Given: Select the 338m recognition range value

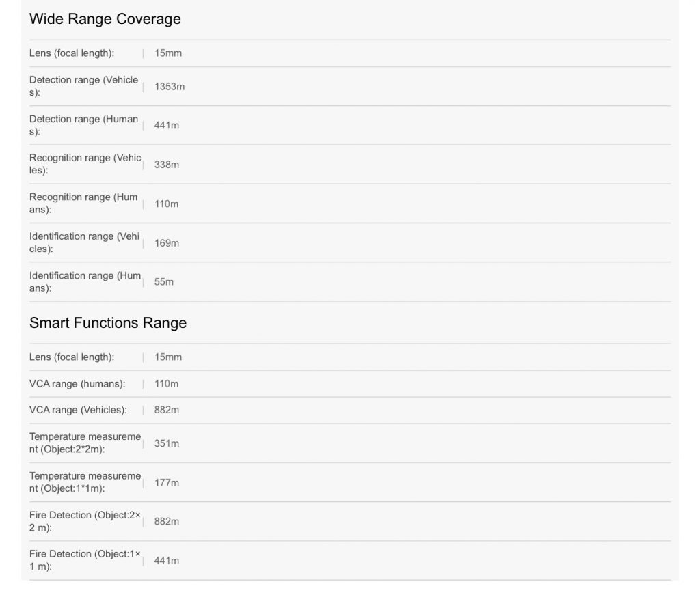Looking at the screenshot, I should tap(167, 165).
